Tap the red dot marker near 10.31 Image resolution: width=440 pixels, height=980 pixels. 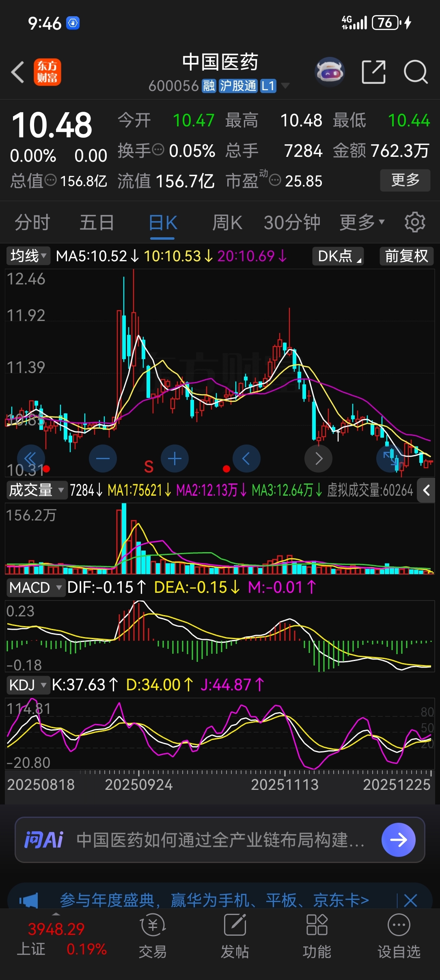pyautogui.click(x=46, y=469)
